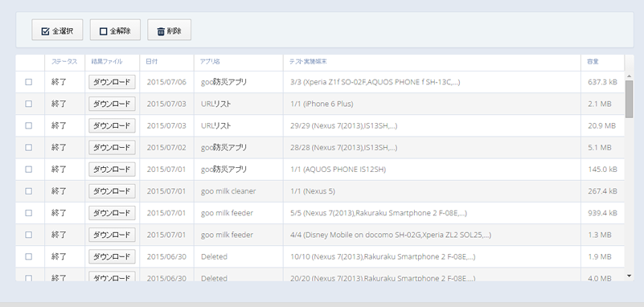644x307 pixels.
Task: Click the 結果ファイル column header
Action: pyautogui.click(x=107, y=62)
